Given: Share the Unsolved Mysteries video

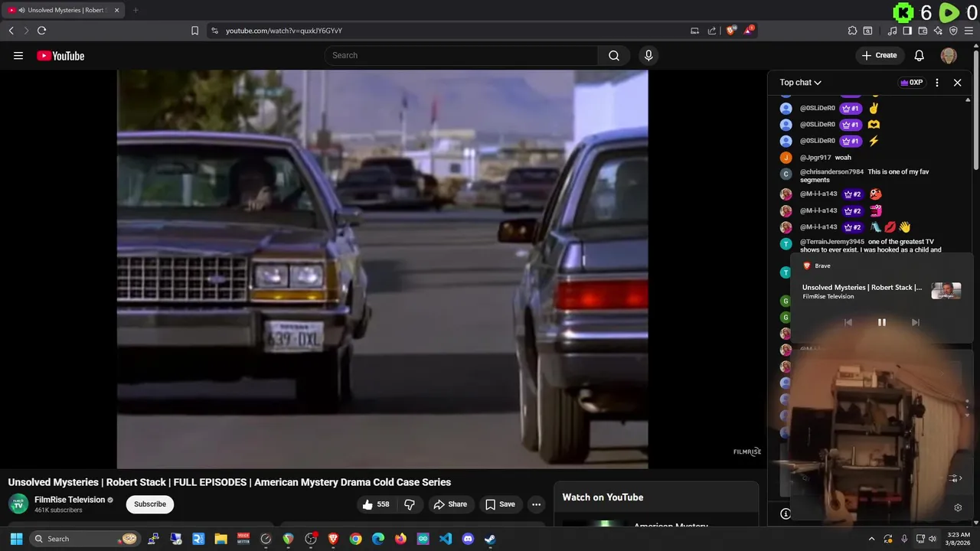Looking at the screenshot, I should [450, 504].
